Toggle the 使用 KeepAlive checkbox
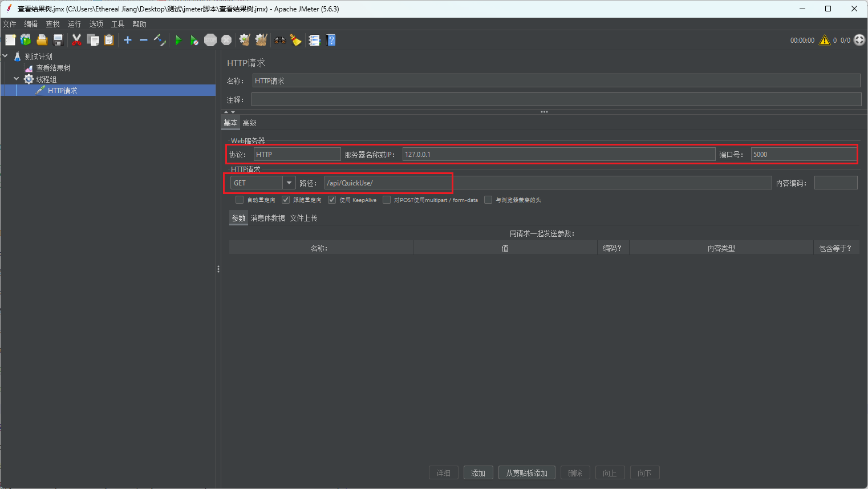868x489 pixels. 332,200
